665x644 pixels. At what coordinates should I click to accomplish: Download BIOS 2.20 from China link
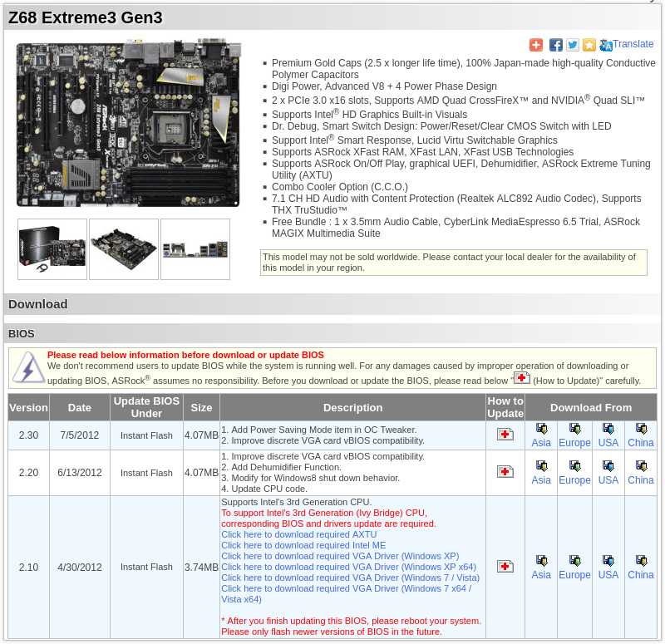point(641,480)
